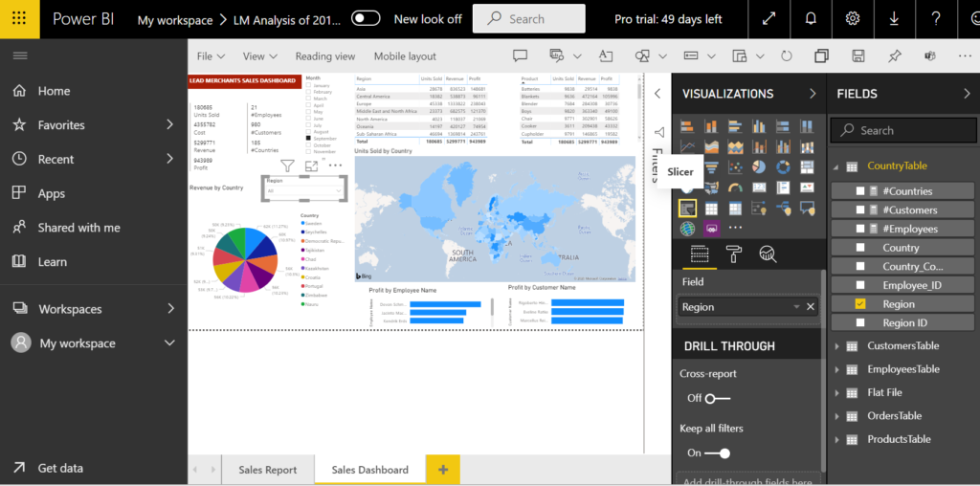980x486 pixels.
Task: Open the File dropdown menu
Action: 211,56
